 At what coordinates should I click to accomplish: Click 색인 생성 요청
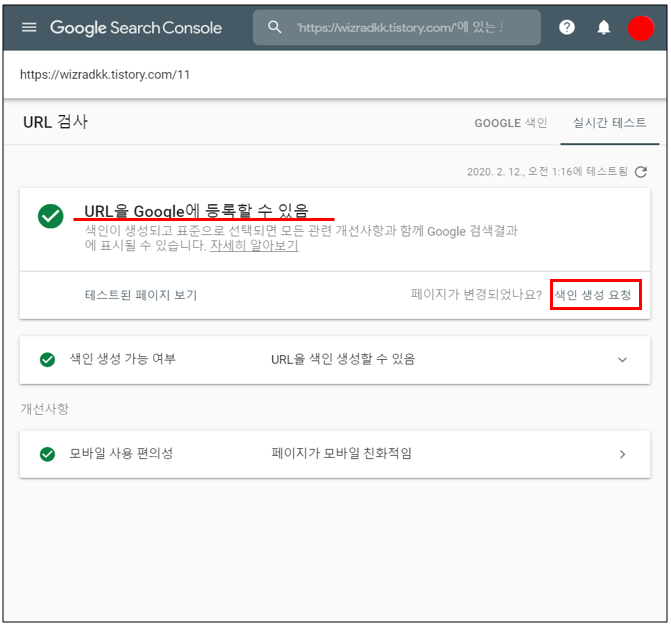[593, 295]
